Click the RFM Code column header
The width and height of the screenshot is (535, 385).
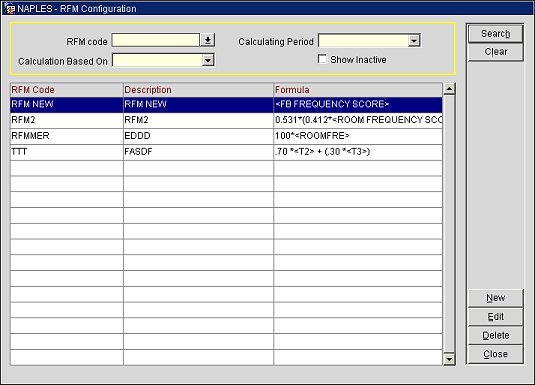[x=67, y=90]
